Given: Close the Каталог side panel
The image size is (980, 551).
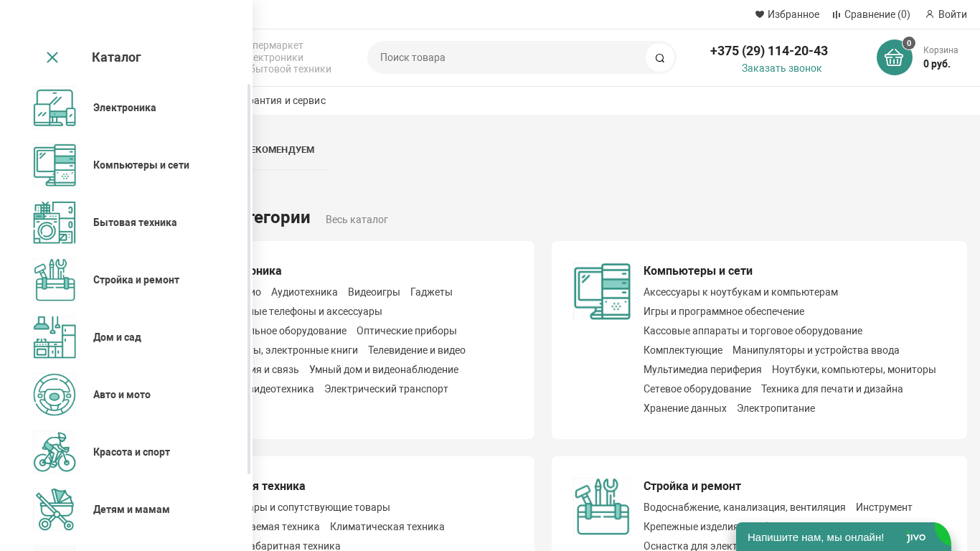Looking at the screenshot, I should (x=52, y=57).
